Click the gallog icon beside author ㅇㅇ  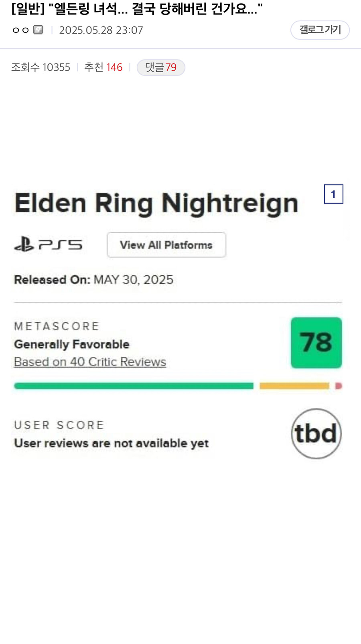click(38, 30)
